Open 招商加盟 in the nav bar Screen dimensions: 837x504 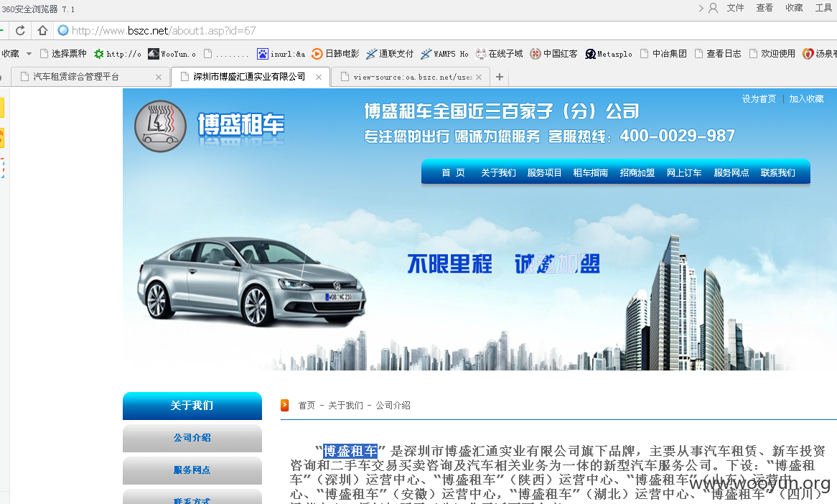point(637,173)
